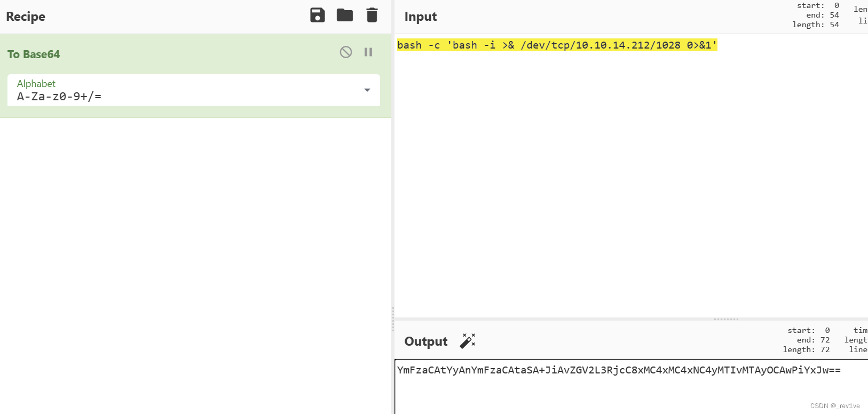This screenshot has width=868, height=414.
Task: Clear the recipe with the trash icon
Action: click(372, 15)
